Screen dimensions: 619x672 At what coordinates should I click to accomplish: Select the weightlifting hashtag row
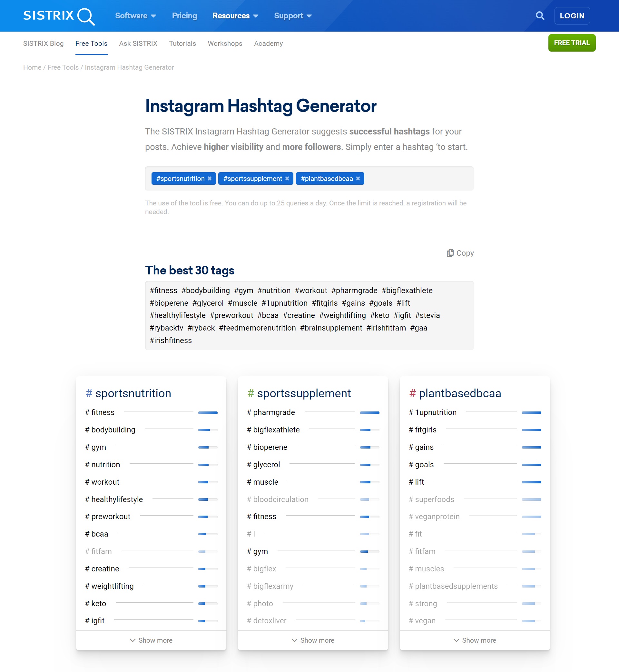[151, 586]
